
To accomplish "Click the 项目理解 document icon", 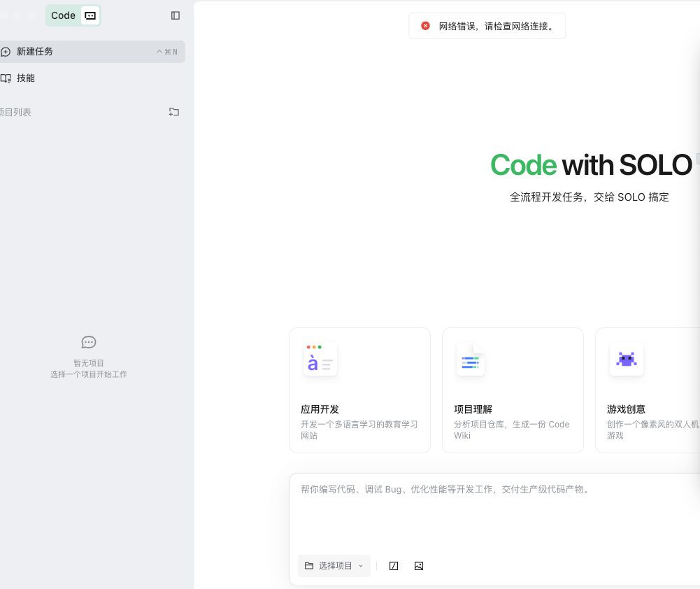I will 471,359.
